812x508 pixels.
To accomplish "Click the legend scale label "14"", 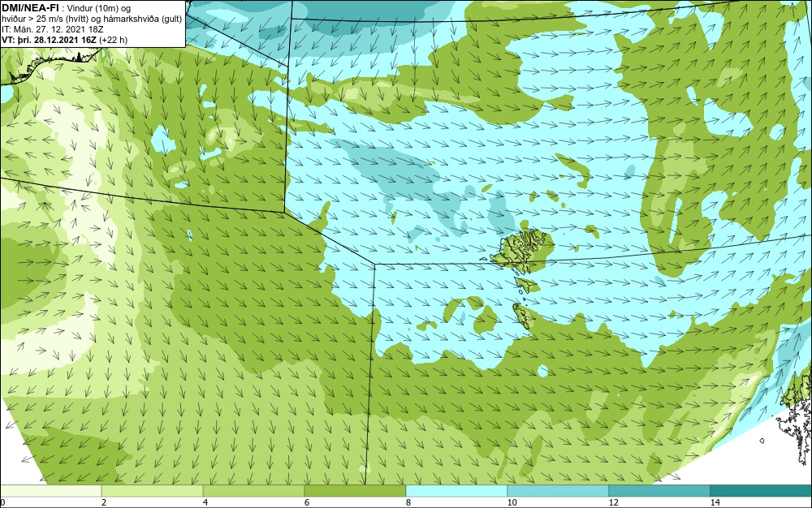I will pyautogui.click(x=715, y=502).
